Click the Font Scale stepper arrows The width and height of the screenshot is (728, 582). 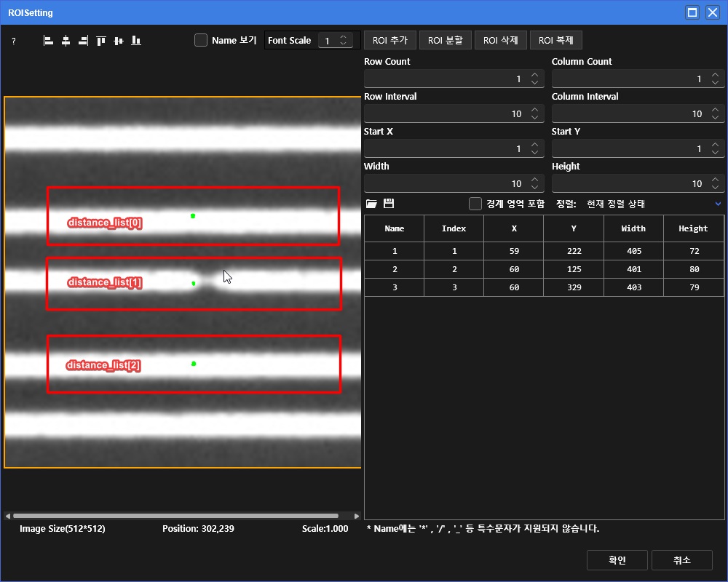[344, 41]
